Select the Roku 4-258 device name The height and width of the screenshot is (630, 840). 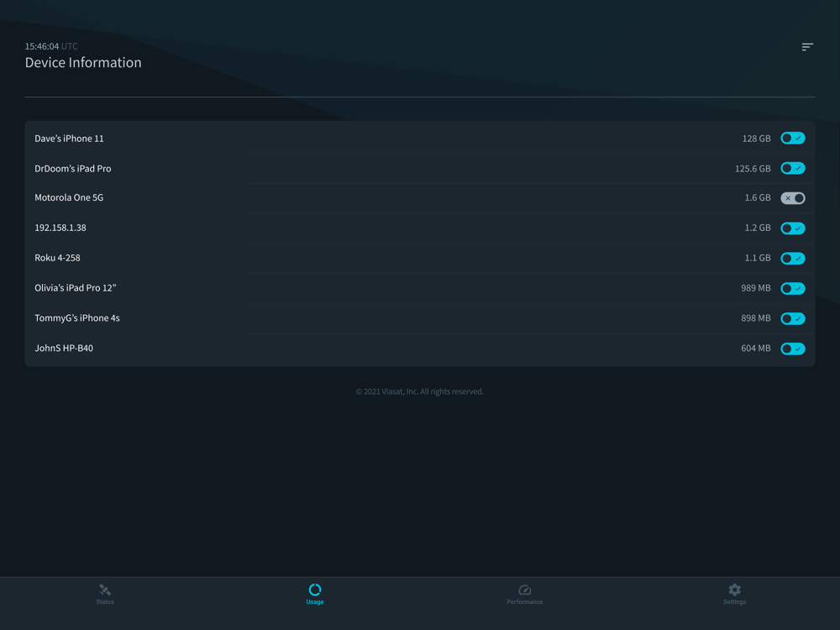57,258
